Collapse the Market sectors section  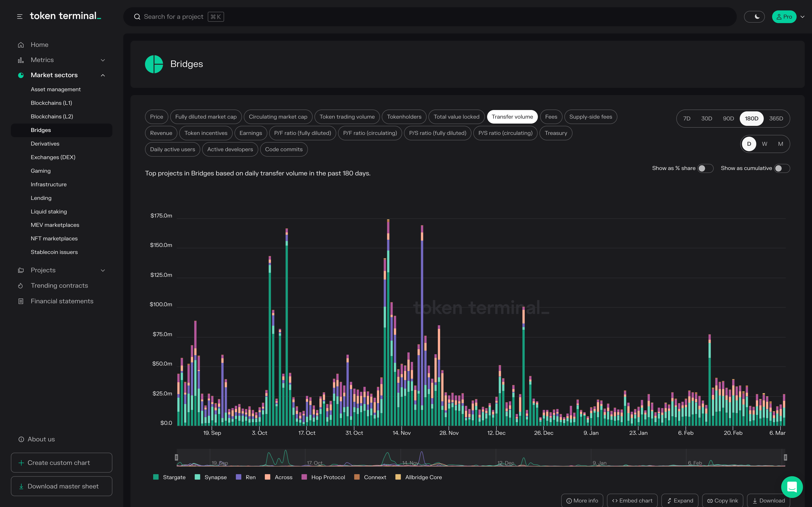tap(103, 75)
